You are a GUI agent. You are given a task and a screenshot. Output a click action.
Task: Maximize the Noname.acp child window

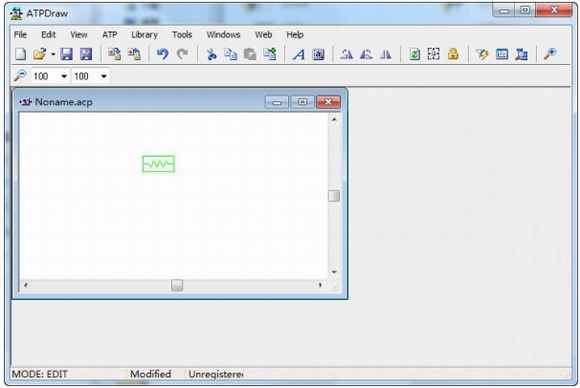coord(302,102)
